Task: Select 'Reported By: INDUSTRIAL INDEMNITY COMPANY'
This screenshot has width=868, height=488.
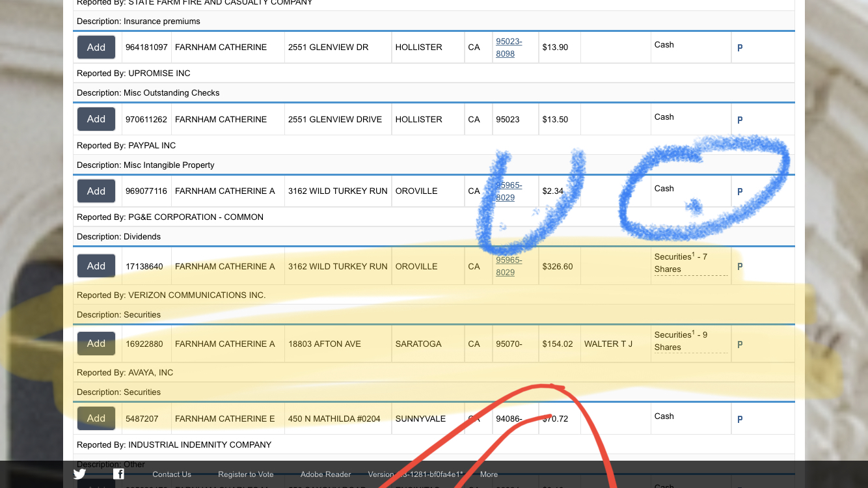Action: [174, 445]
